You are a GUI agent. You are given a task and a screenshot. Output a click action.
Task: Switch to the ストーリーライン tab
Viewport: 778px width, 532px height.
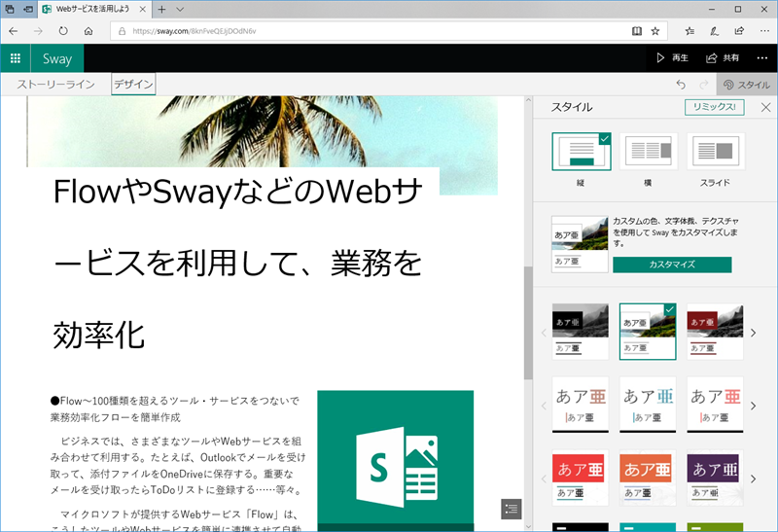click(55, 85)
